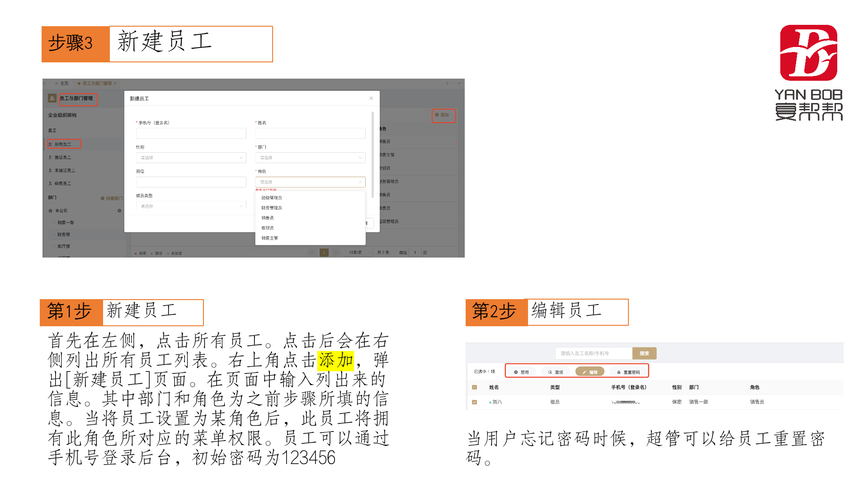
Task: Toggle the select-all header checkbox
Action: point(474,387)
